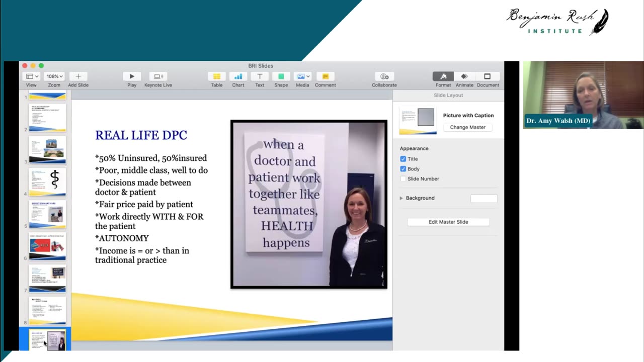Select slide 6 thumbnail in navigator
The height and width of the screenshot is (362, 644).
click(47, 246)
